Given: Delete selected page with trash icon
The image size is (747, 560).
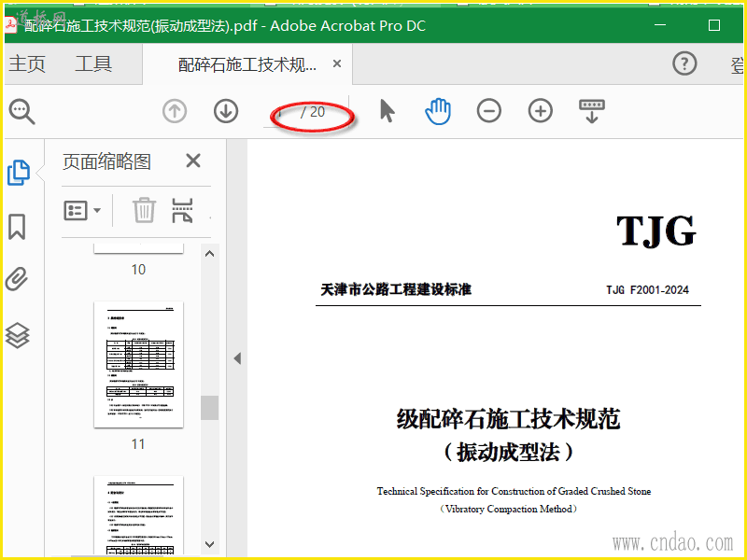Looking at the screenshot, I should coord(144,210).
